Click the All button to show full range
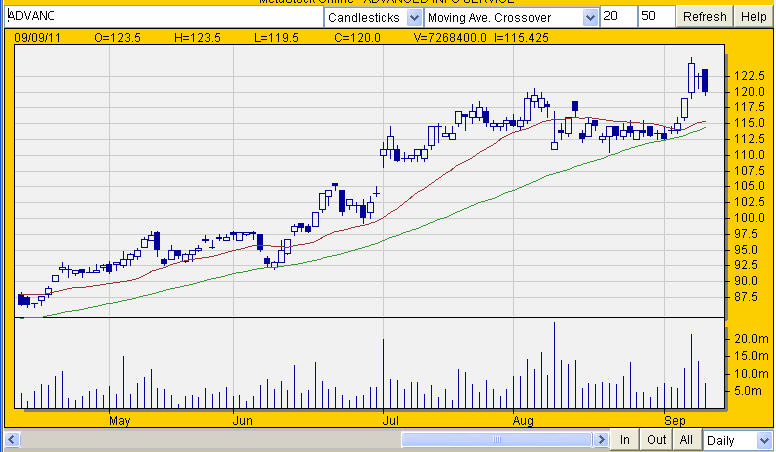The height and width of the screenshot is (452, 776). (686, 440)
